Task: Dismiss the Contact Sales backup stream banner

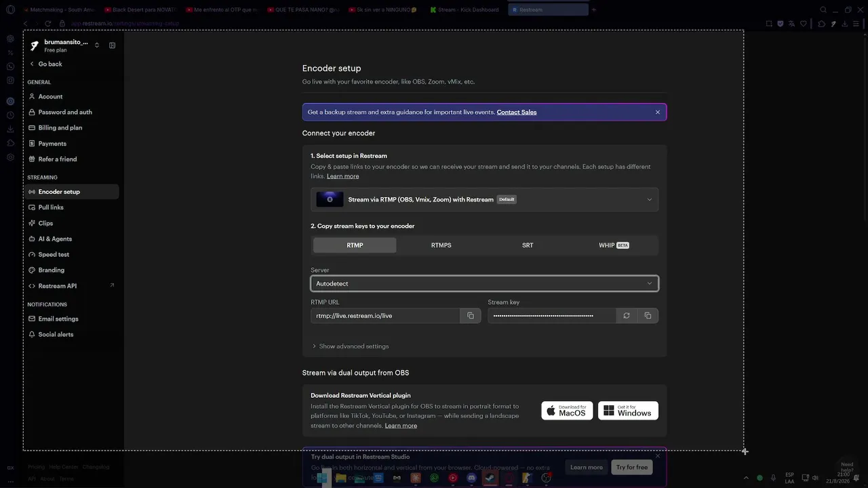Action: pyautogui.click(x=657, y=113)
